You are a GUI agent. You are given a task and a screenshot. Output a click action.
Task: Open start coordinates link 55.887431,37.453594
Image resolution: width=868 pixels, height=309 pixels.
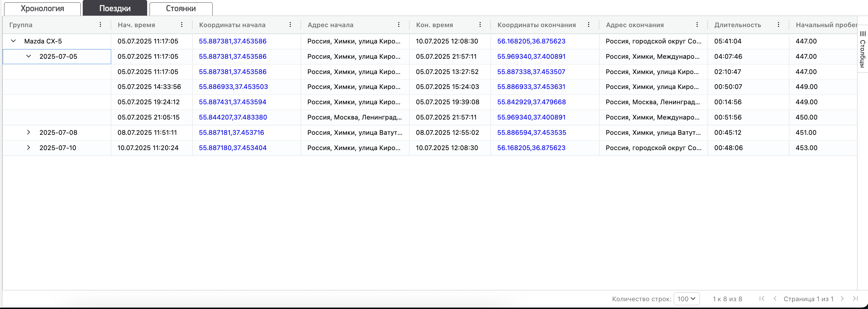(233, 102)
